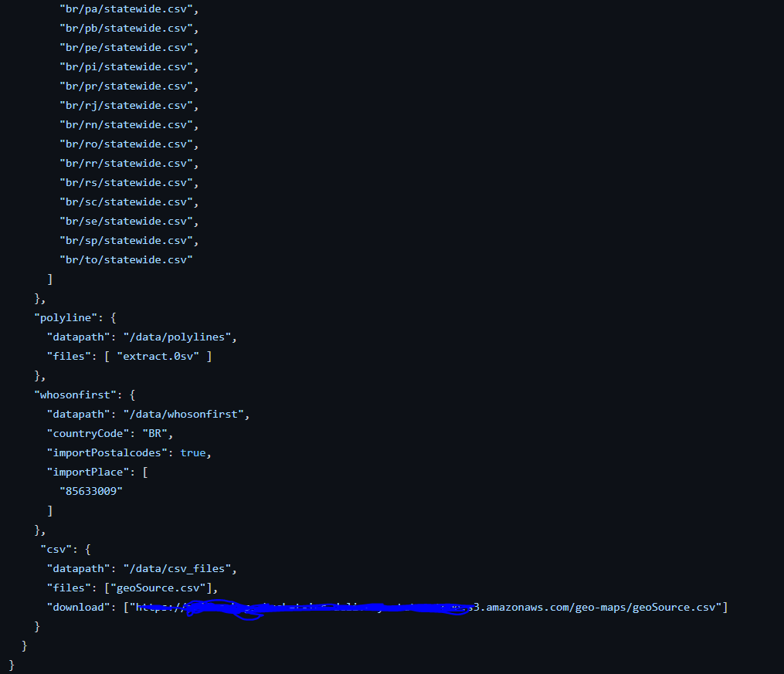Click the "true" boolean value
Image resolution: width=784 pixels, height=674 pixels.
point(193,453)
